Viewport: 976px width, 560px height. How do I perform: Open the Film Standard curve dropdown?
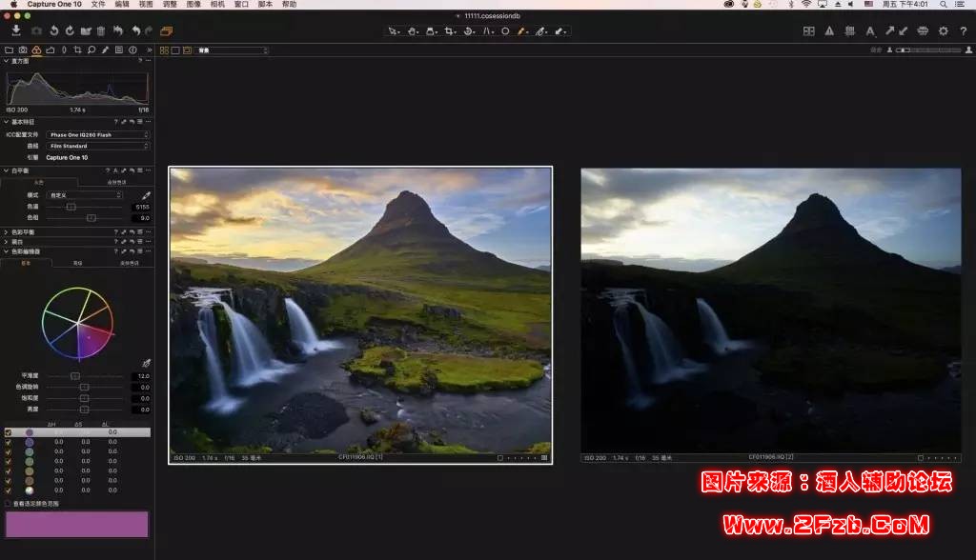(98, 146)
